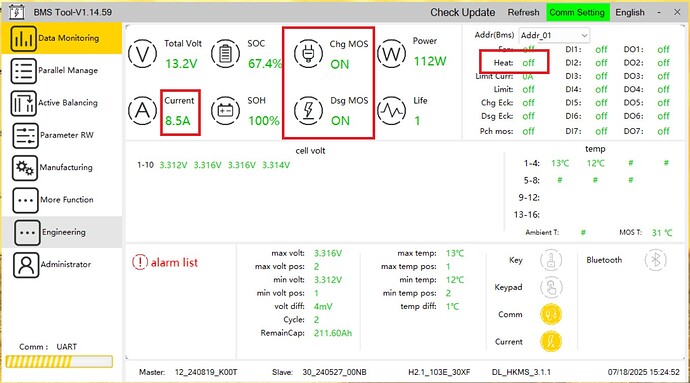Viewport: 690px width, 383px height.
Task: Click the Bluetooth icon
Action: pyautogui.click(x=656, y=260)
